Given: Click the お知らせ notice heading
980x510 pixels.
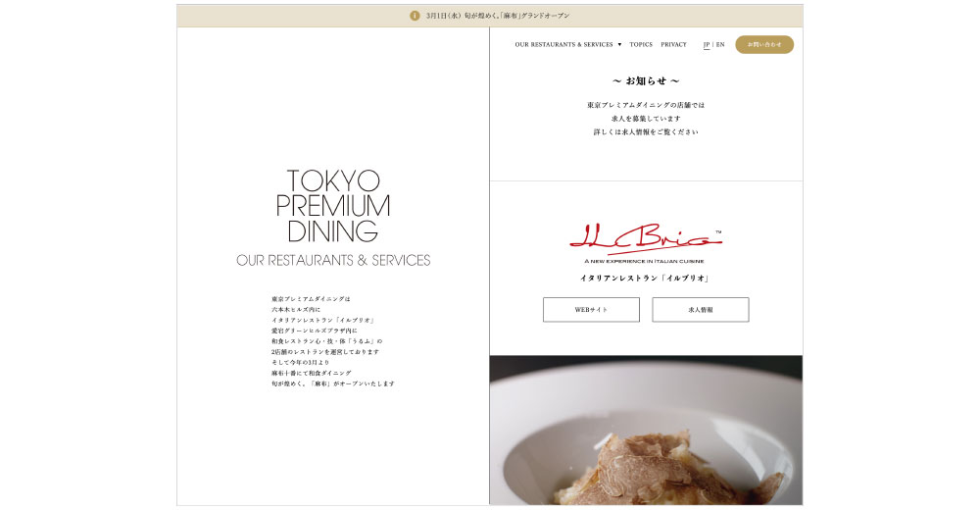Looking at the screenshot, I should [x=646, y=80].
